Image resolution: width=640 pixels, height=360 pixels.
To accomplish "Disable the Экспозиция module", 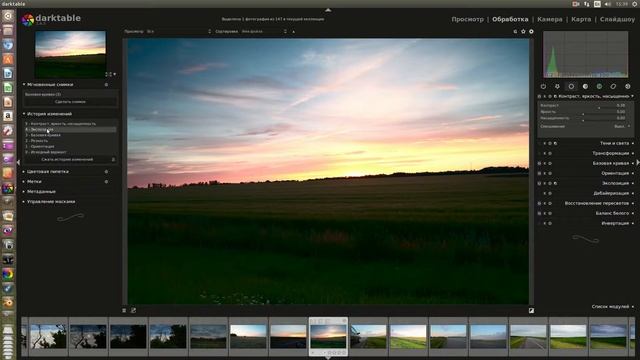I will [x=540, y=183].
